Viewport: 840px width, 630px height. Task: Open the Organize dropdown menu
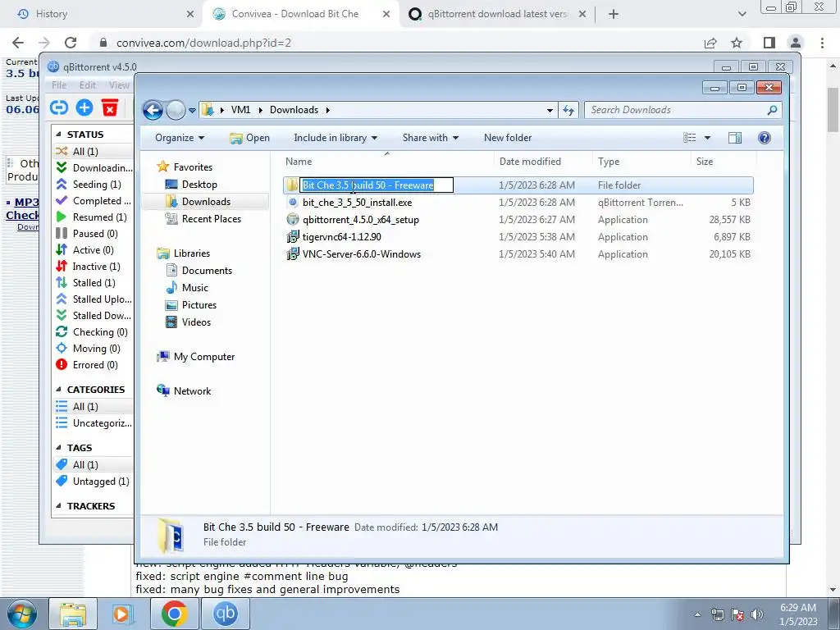pyautogui.click(x=180, y=138)
